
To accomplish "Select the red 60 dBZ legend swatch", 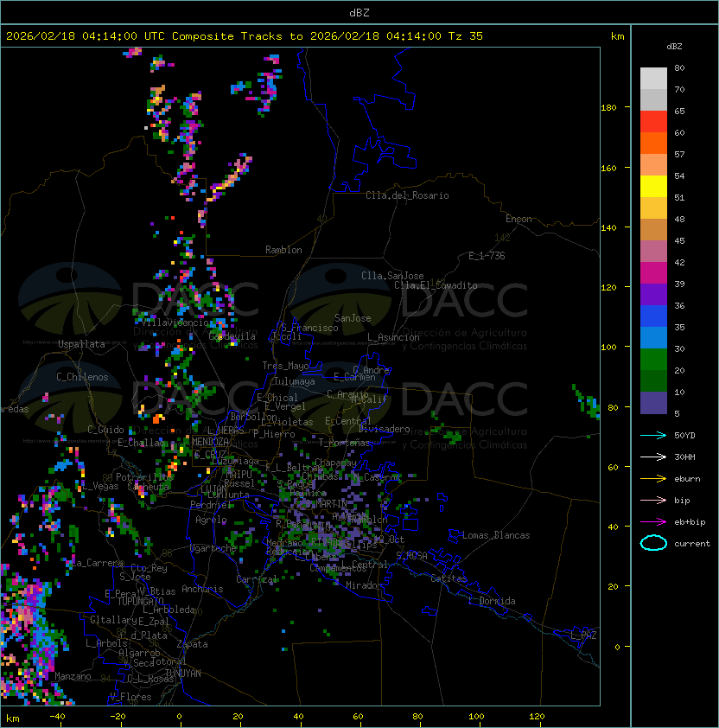I will (x=653, y=122).
